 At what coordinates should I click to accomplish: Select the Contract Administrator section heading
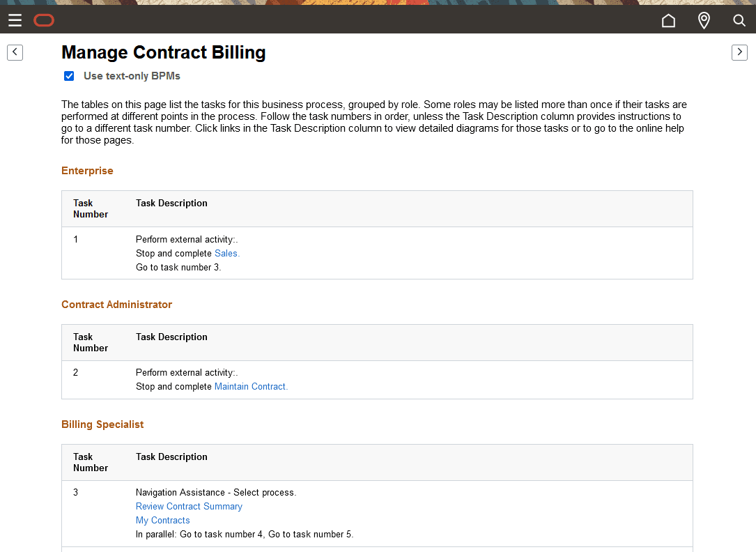(x=116, y=305)
